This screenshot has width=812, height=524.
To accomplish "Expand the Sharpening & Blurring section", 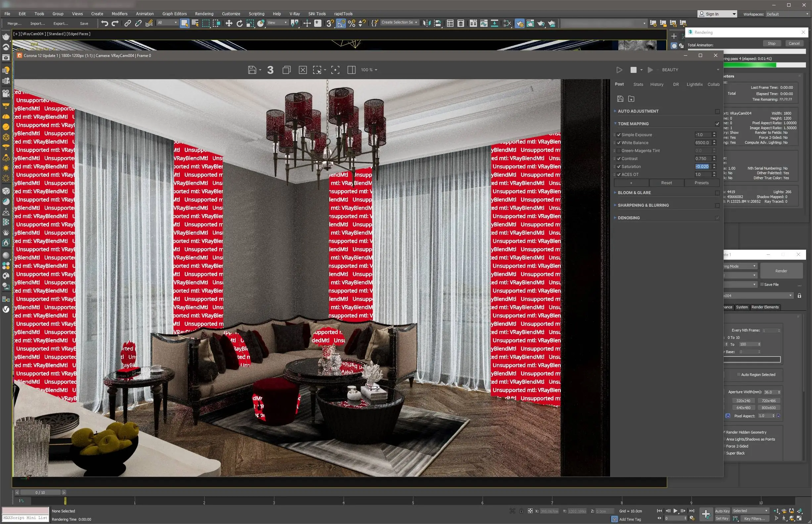I will [x=643, y=205].
